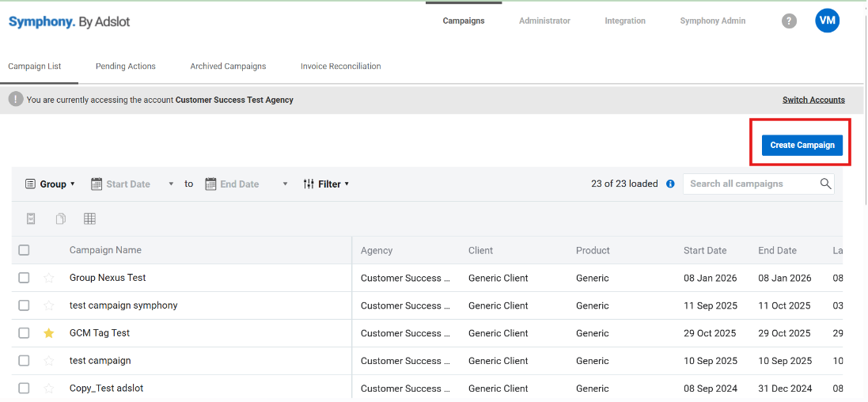Open the Copy_Test adslot campaign
The width and height of the screenshot is (868, 402).
click(x=106, y=389)
